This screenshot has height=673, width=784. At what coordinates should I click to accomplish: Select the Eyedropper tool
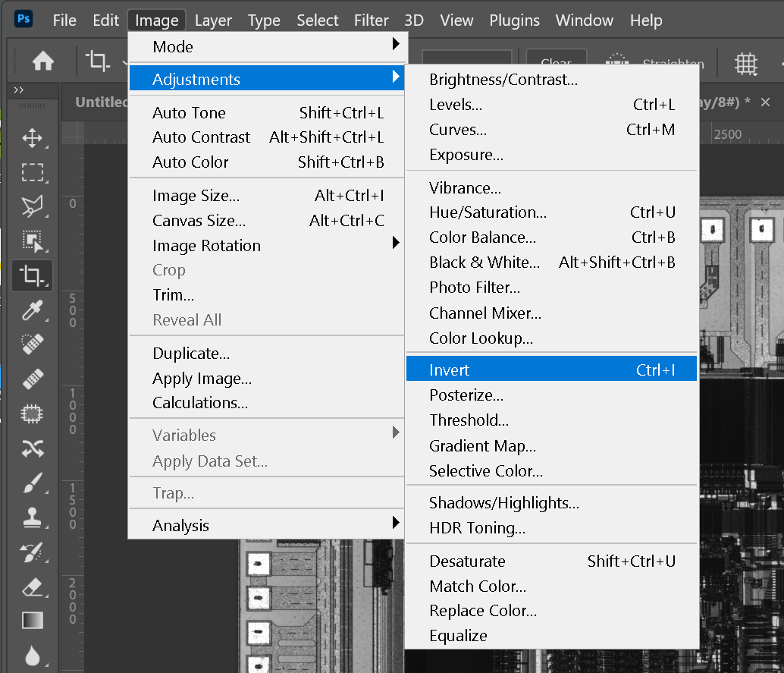pos(32,310)
